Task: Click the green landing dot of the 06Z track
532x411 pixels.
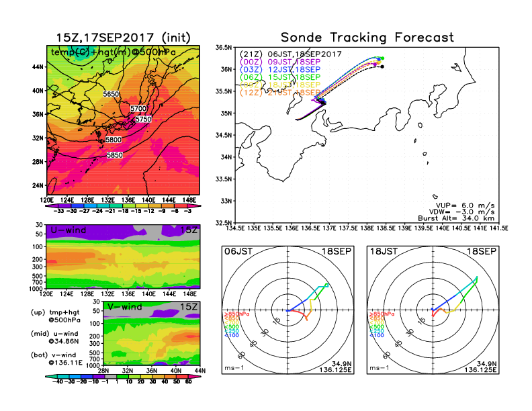Action: (383, 58)
